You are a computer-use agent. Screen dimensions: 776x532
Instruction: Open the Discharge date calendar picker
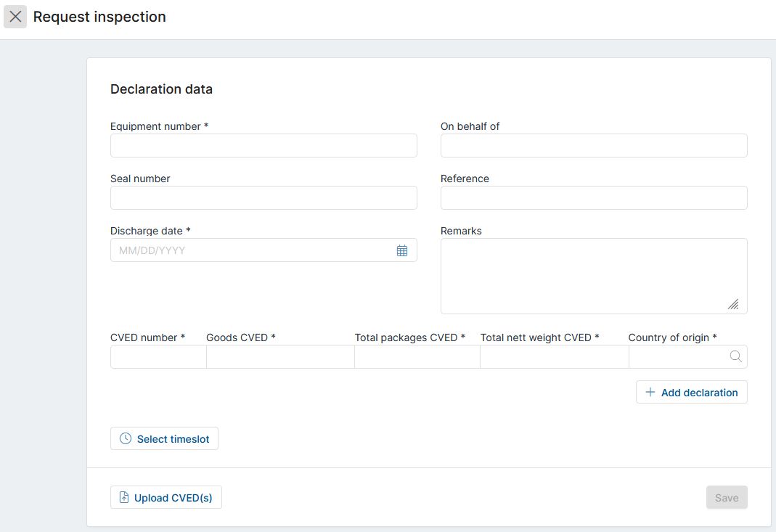click(x=402, y=250)
